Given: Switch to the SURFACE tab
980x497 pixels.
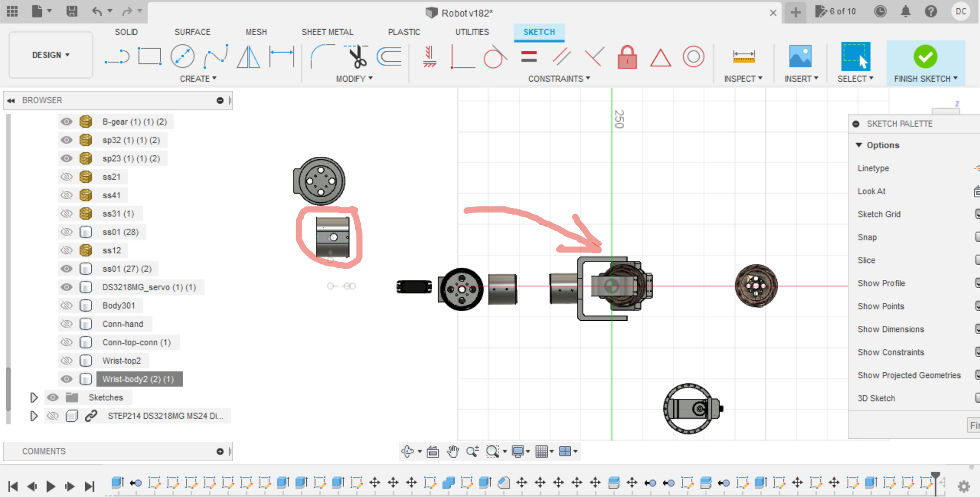Looking at the screenshot, I should click(192, 32).
